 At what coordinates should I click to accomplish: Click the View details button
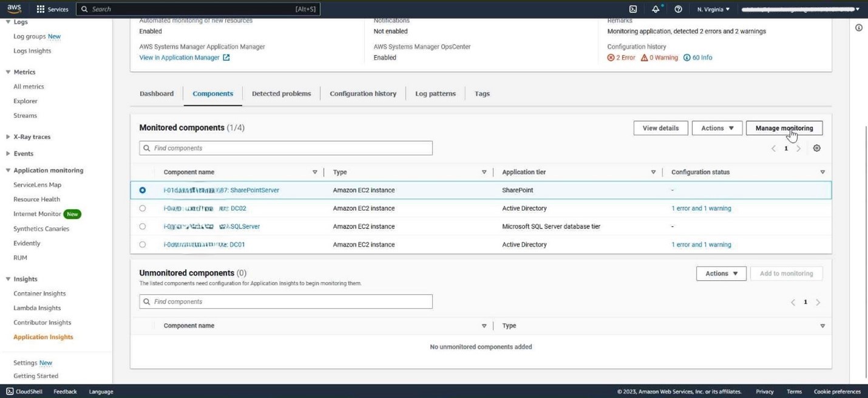coord(660,128)
